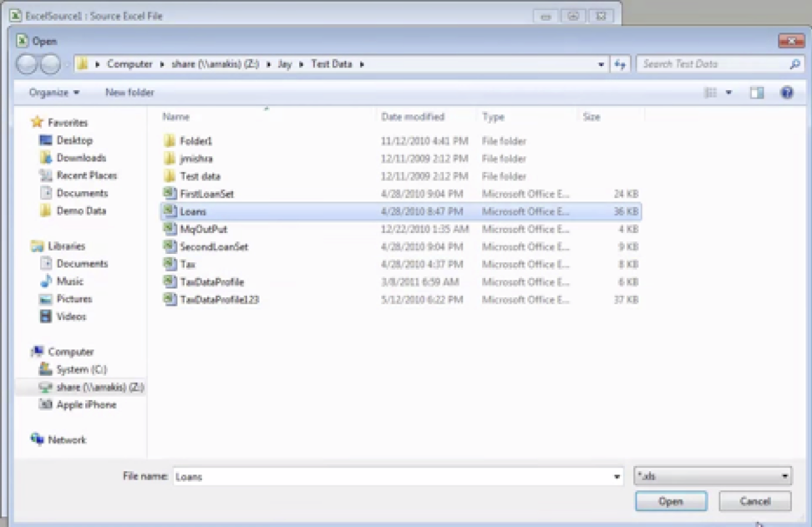Image resolution: width=812 pixels, height=527 pixels.
Task: Expand the File name history dropdown
Action: [x=617, y=477]
